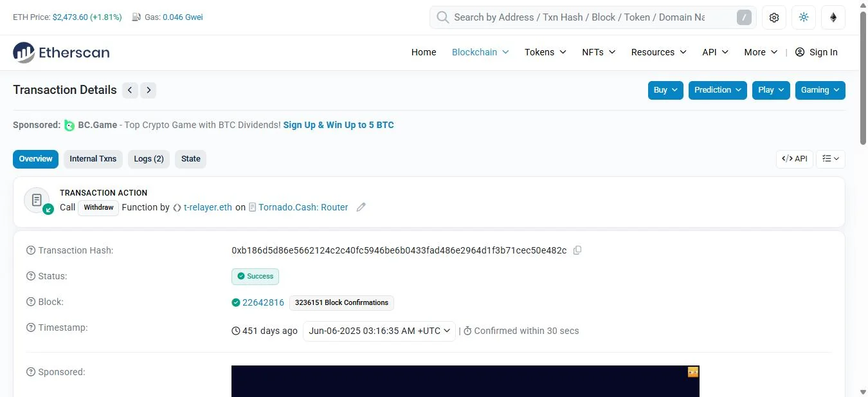
Task: Expand the Blockchain menu
Action: (480, 52)
